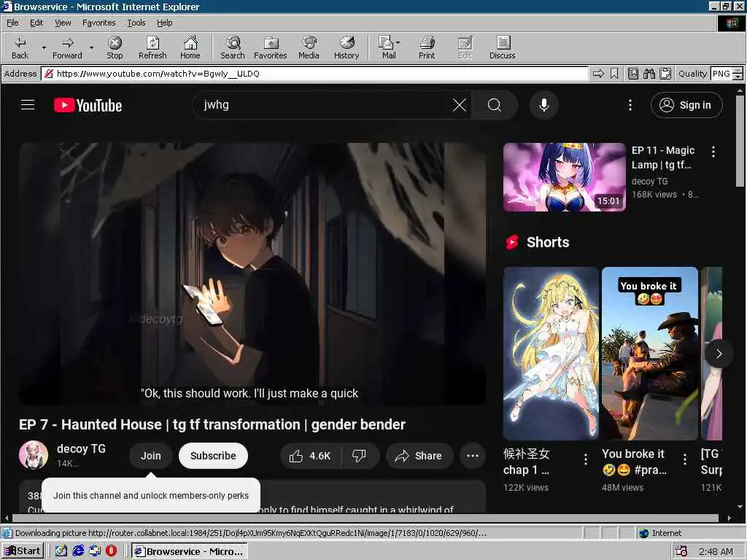Screen dimensions: 747x560
Task: Open EP 11 Magic Lamp thumbnail
Action: point(564,176)
